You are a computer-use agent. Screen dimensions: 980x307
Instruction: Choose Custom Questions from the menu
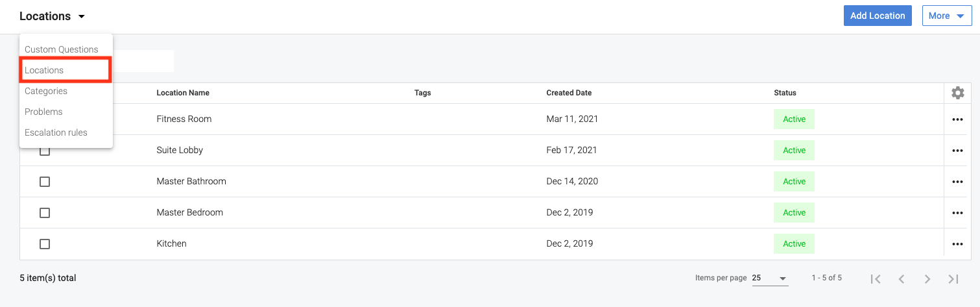click(x=61, y=49)
